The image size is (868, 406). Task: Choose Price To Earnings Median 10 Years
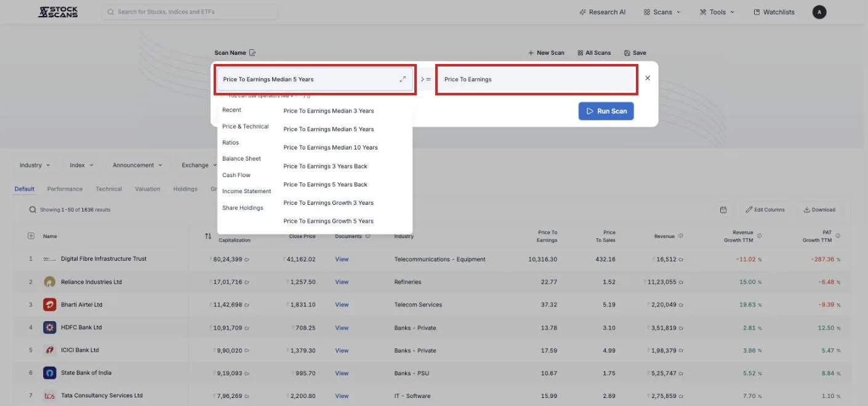point(331,148)
